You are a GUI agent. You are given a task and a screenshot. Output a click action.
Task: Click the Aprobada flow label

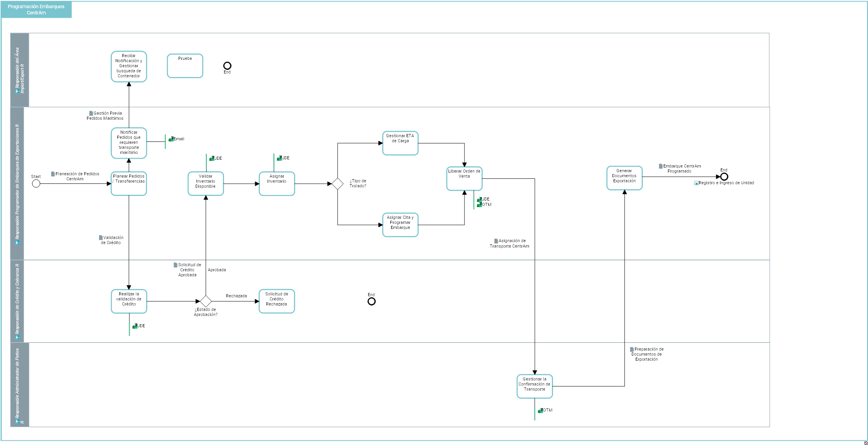click(x=217, y=270)
